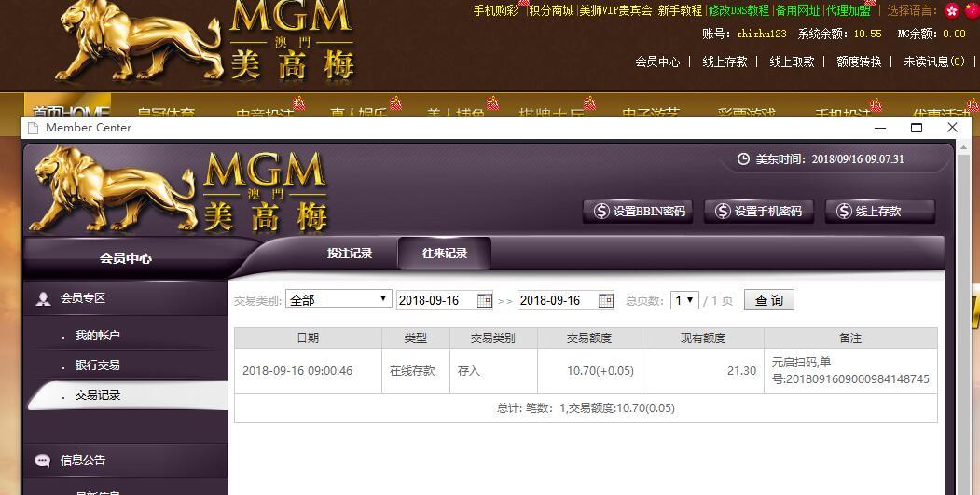Viewport: 980px width, 495px height.
Task: Open 额度转换 link in the site header
Action: [859, 62]
